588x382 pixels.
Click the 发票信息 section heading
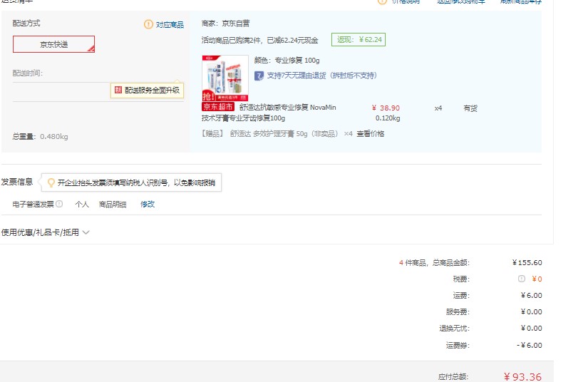pos(17,182)
